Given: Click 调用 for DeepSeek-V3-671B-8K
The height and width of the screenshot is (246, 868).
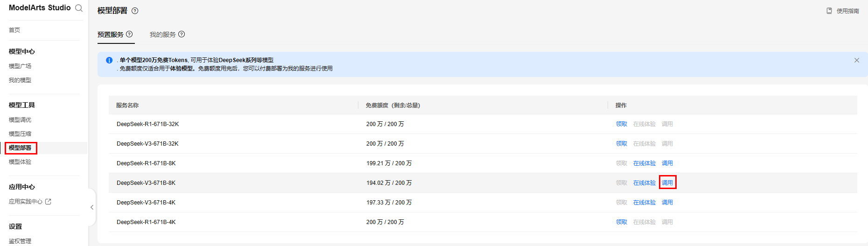Looking at the screenshot, I should [667, 183].
